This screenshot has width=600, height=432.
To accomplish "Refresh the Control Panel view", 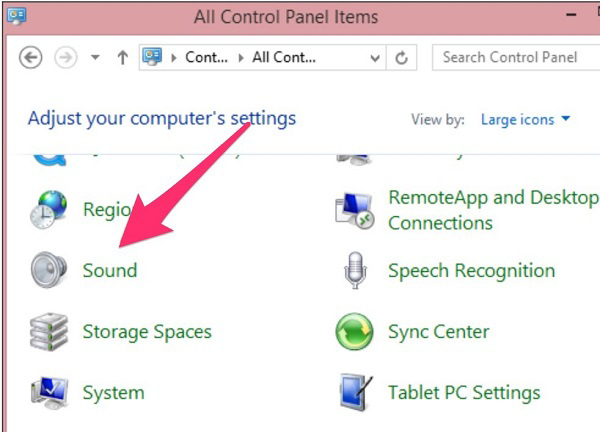I will (x=401, y=57).
